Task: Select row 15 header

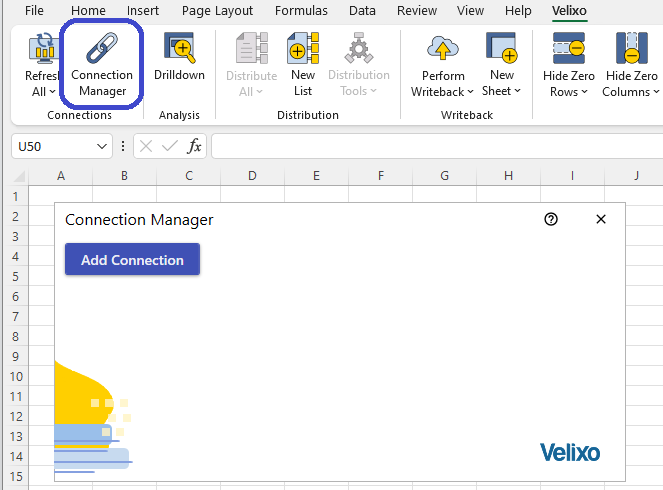Action: pyautogui.click(x=16, y=476)
